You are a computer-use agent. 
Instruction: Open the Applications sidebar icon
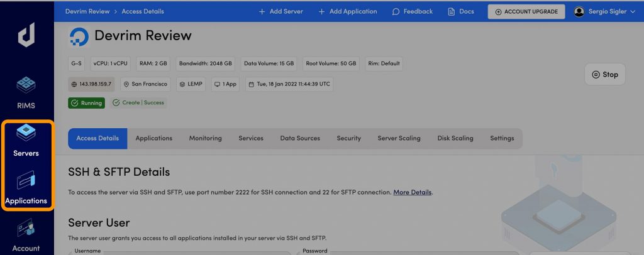click(x=26, y=182)
